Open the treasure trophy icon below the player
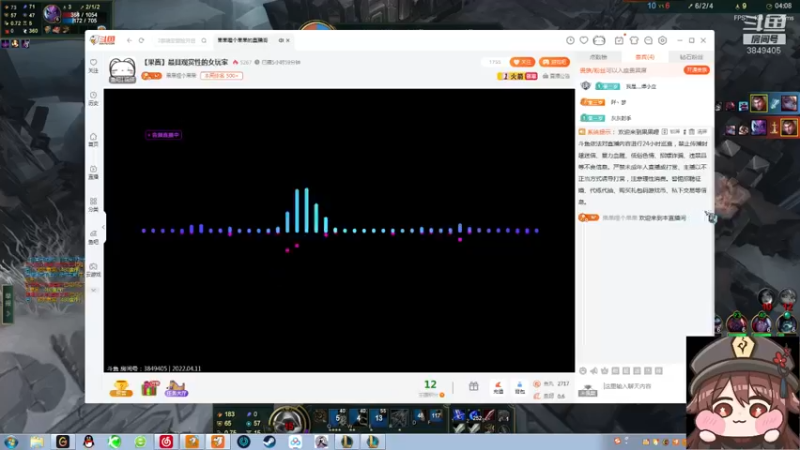This screenshot has width=800, height=450. tap(121, 388)
